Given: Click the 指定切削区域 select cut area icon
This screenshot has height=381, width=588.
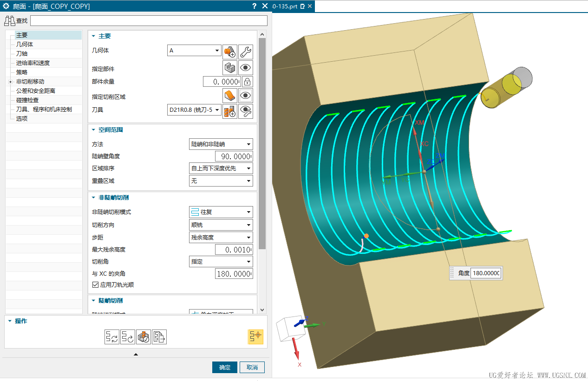Looking at the screenshot, I should coord(230,96).
